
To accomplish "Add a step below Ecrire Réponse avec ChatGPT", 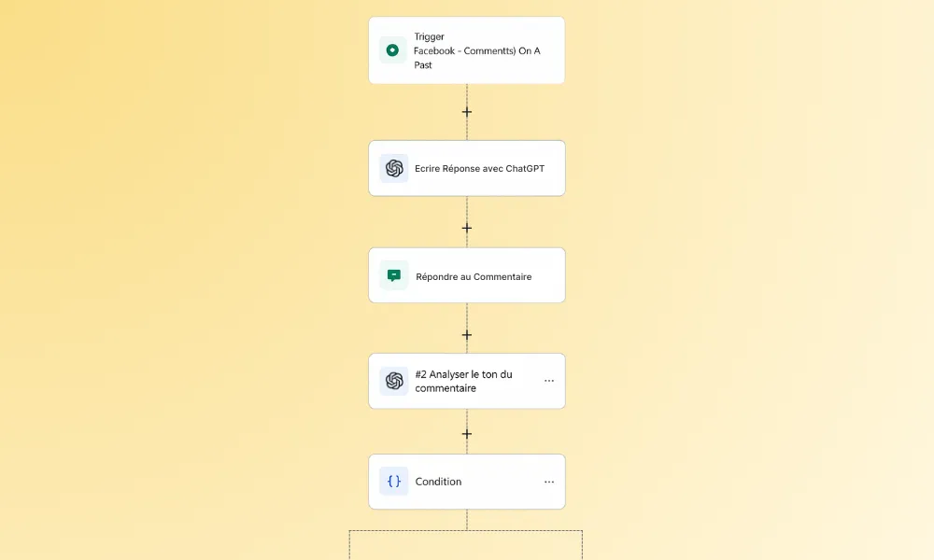I will tap(467, 228).
